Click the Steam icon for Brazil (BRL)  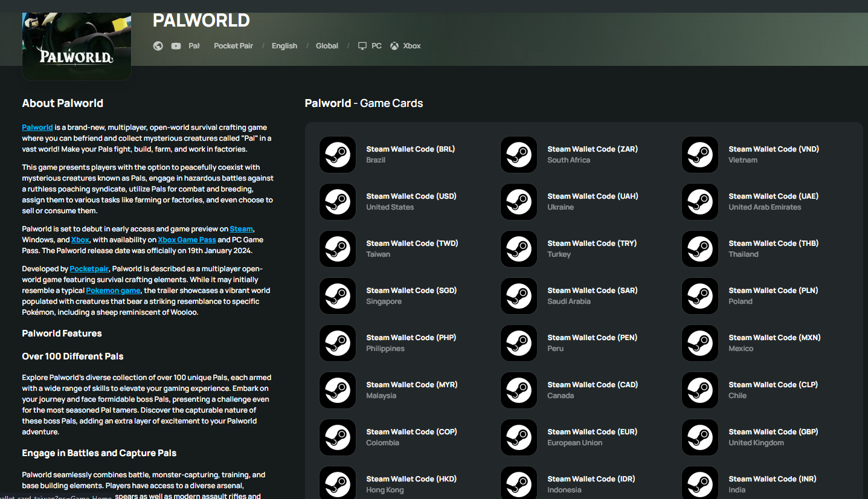pos(338,155)
